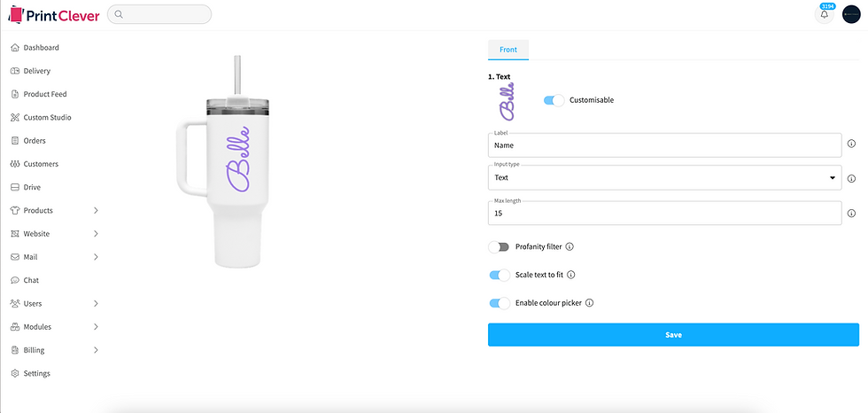
Task: Toggle Enable colour picker switch
Action: coord(499,303)
